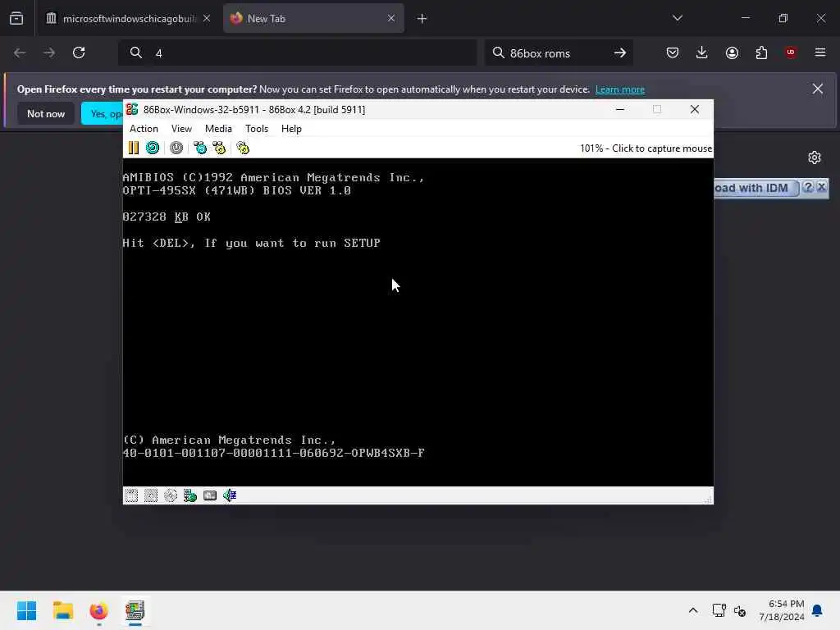Close the microsoftwindowschicagobuild tab
The width and height of the screenshot is (840, 630).
(x=207, y=19)
